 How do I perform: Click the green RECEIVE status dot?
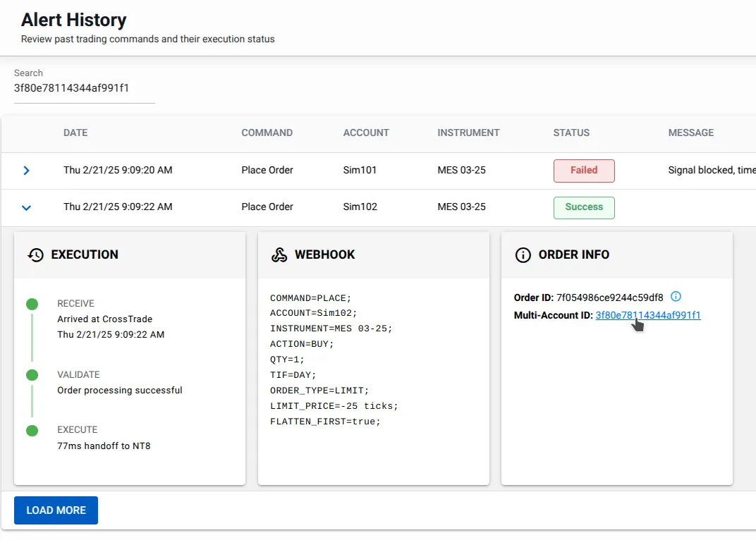click(x=32, y=304)
